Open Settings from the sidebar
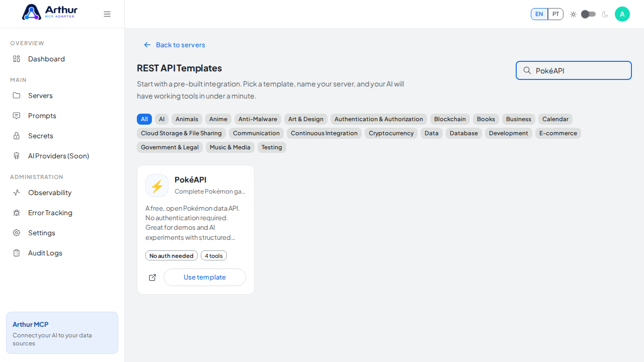644x362 pixels. (62, 233)
